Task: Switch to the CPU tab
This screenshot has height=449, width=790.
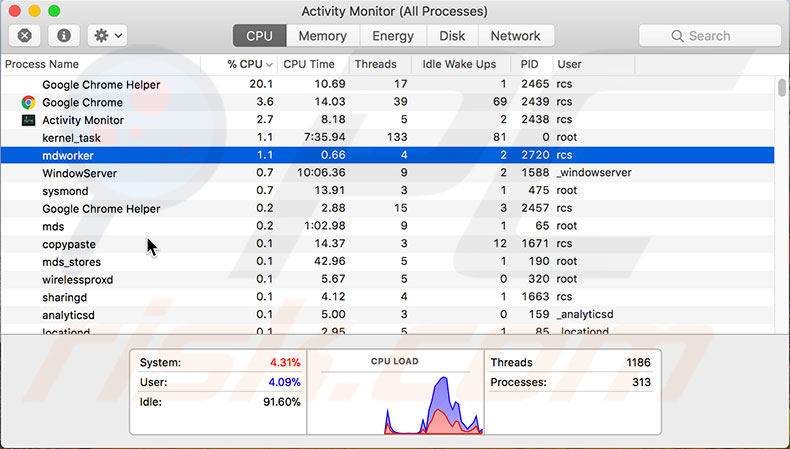Action: (259, 36)
